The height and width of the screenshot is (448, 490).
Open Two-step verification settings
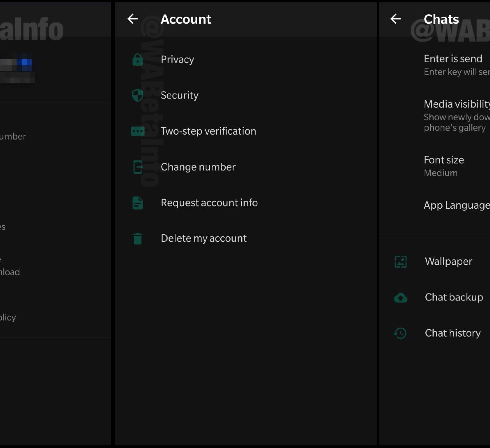(208, 131)
